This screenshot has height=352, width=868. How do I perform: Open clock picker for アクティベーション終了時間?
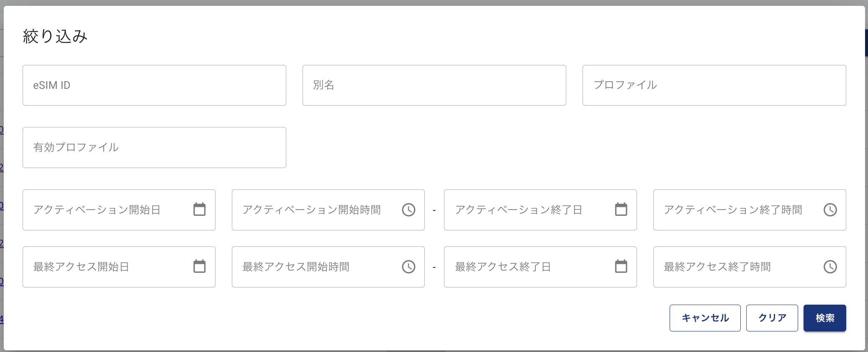830,210
